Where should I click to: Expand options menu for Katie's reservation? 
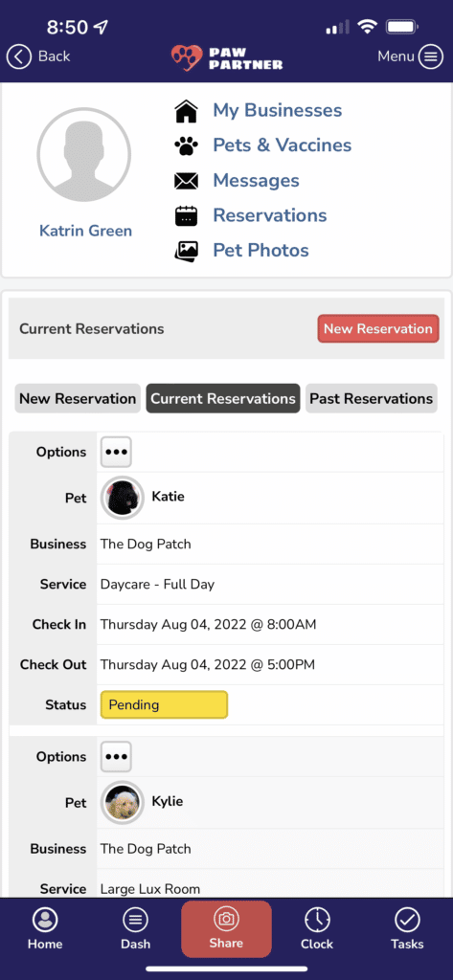pos(117,452)
